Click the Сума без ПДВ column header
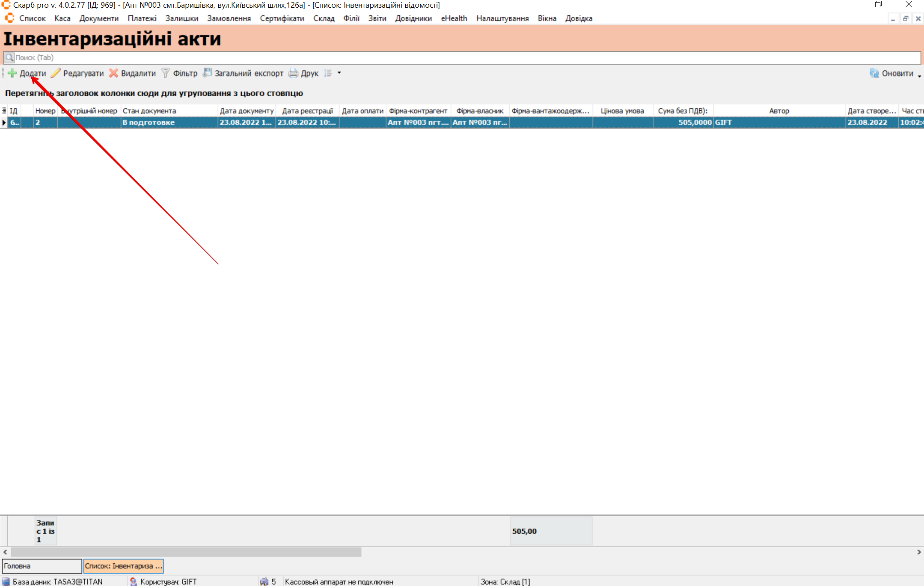 pyautogui.click(x=683, y=111)
